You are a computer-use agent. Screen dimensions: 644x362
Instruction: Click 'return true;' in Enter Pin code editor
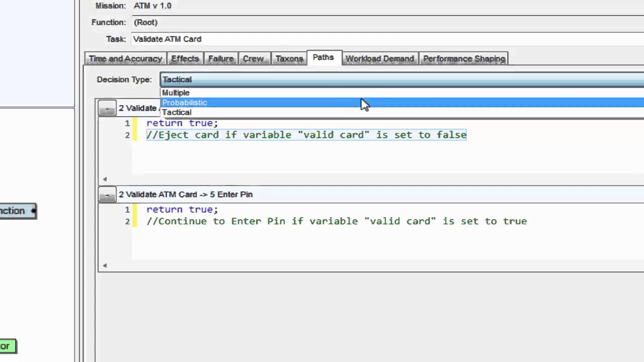pos(182,210)
